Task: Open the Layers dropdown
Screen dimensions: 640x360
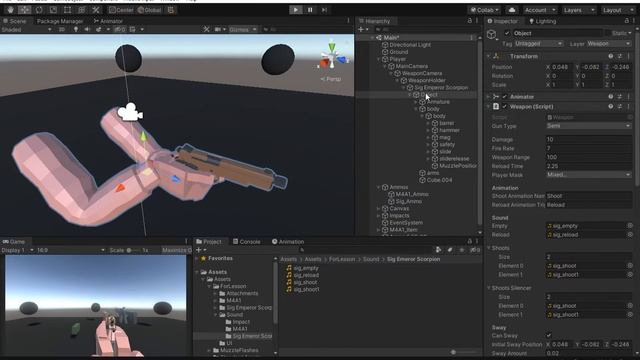Action: click(579, 10)
